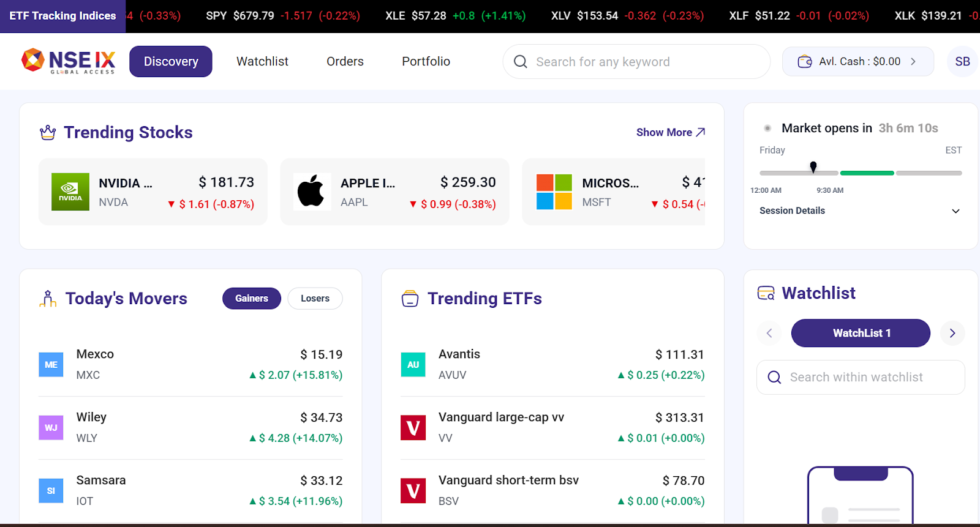Open the Watchlist tab in navigation
980x527 pixels.
[x=262, y=62]
